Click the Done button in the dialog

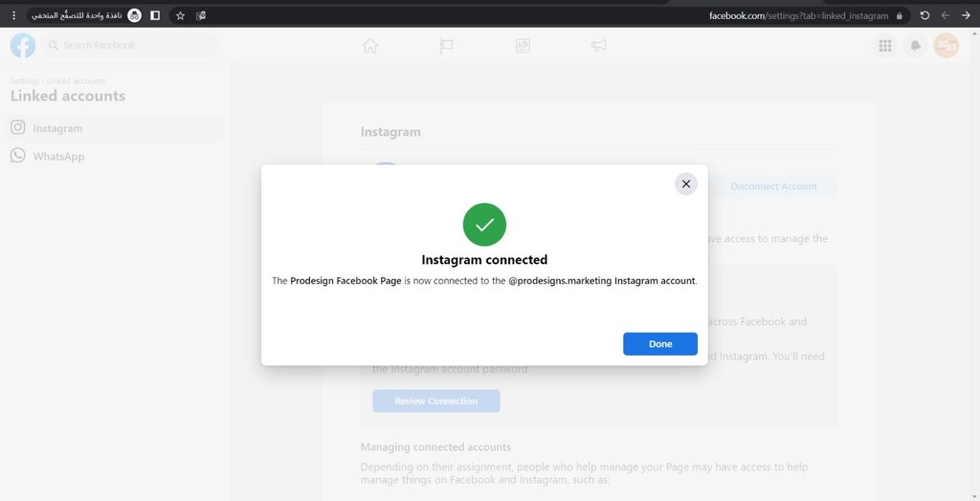660,343
